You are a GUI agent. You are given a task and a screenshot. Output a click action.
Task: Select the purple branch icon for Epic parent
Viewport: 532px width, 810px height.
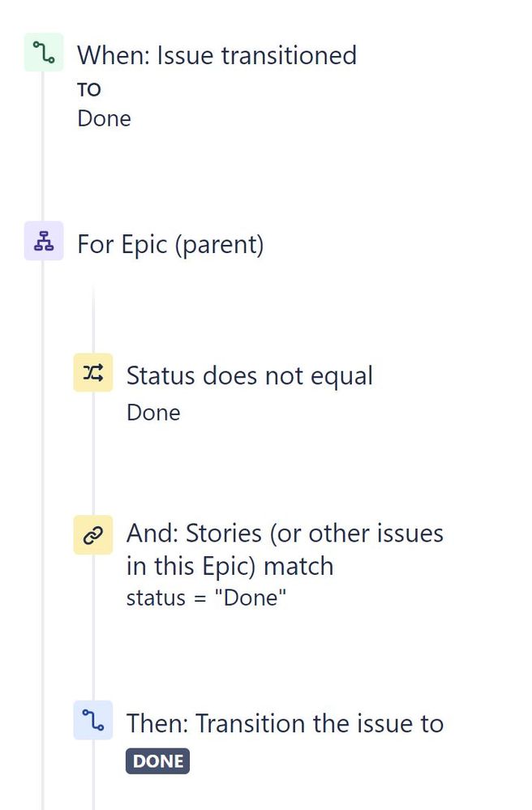click(44, 241)
